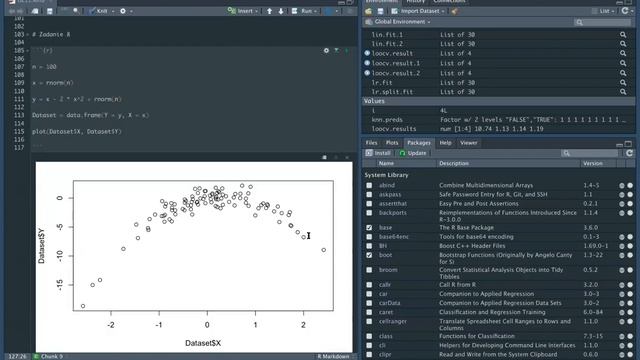Expand the loocv.result object
Viewport: 640px width, 360px height.
(x=367, y=53)
